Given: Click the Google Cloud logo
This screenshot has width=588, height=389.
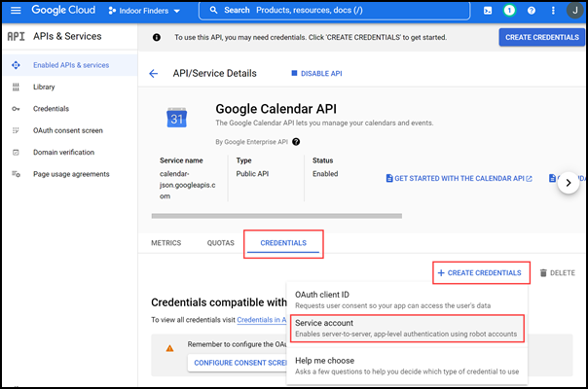Looking at the screenshot, I should tap(63, 10).
